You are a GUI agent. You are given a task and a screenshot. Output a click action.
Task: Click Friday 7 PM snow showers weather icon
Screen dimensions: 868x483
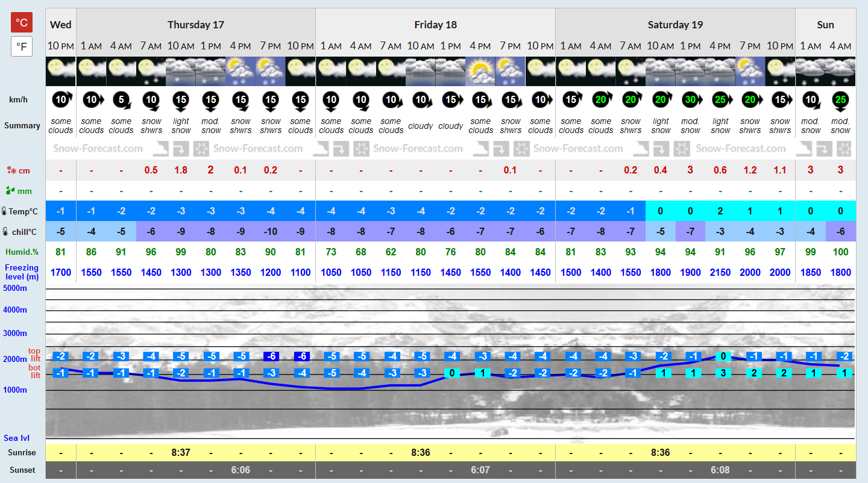[511, 72]
